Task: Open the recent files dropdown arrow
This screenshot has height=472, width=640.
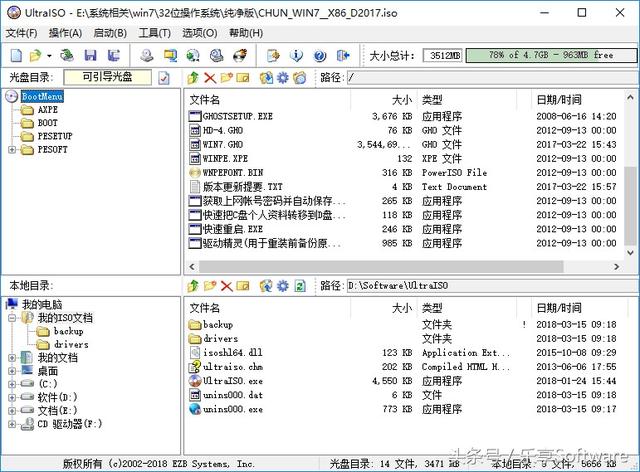Action: pos(49,55)
